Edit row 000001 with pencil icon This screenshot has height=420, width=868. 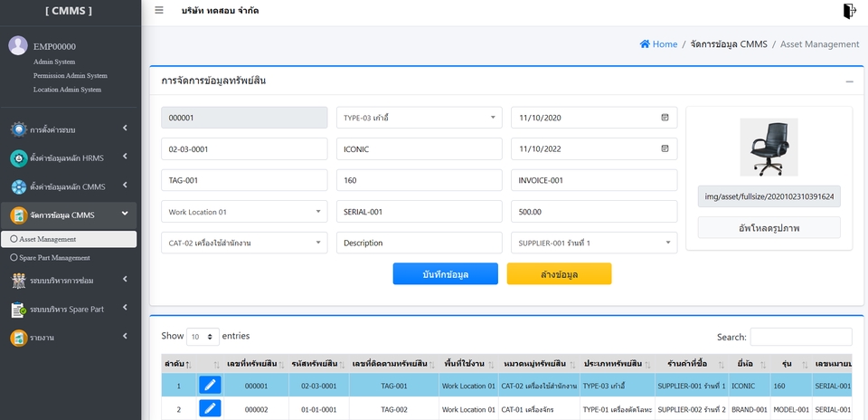(210, 385)
